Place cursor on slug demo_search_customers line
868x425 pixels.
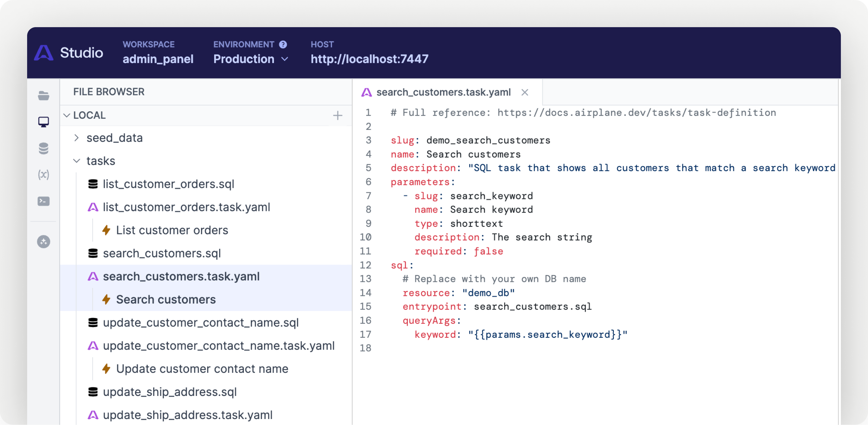click(470, 140)
